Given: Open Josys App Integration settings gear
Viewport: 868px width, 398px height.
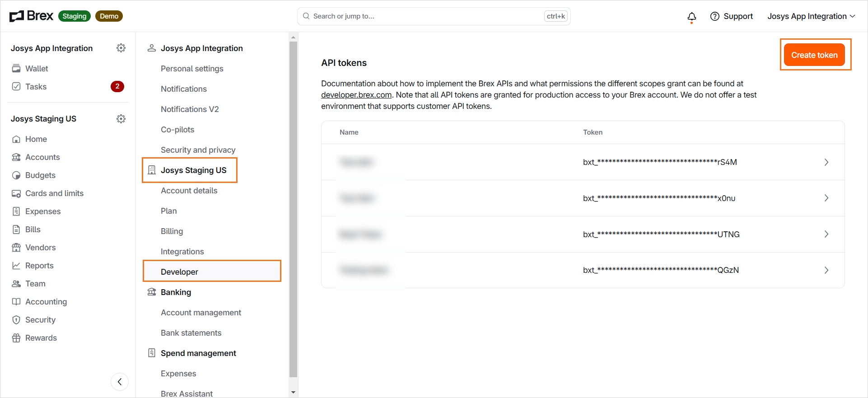Looking at the screenshot, I should click(121, 48).
